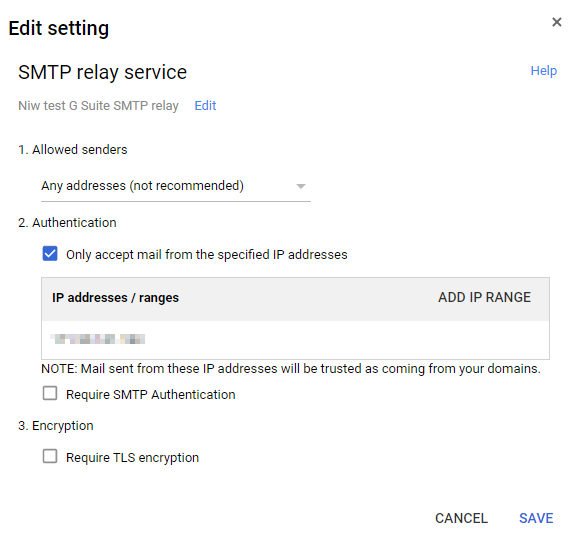Open the Any addresses (not recommended) dropdown
Image resolution: width=573 pixels, height=541 pixels.
click(x=176, y=186)
